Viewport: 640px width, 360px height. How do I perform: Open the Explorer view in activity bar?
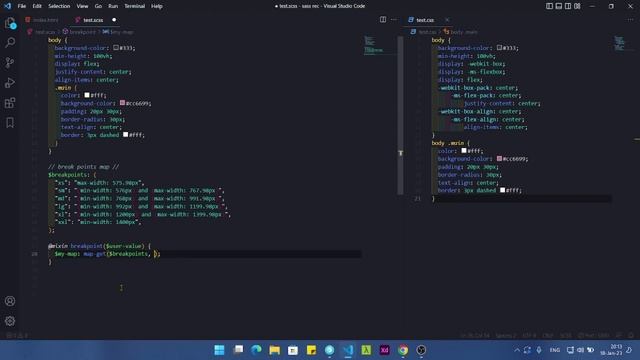(10, 23)
